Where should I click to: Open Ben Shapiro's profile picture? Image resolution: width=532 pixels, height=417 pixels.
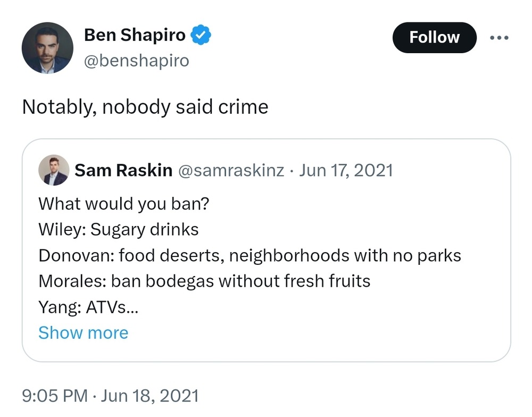click(x=47, y=48)
